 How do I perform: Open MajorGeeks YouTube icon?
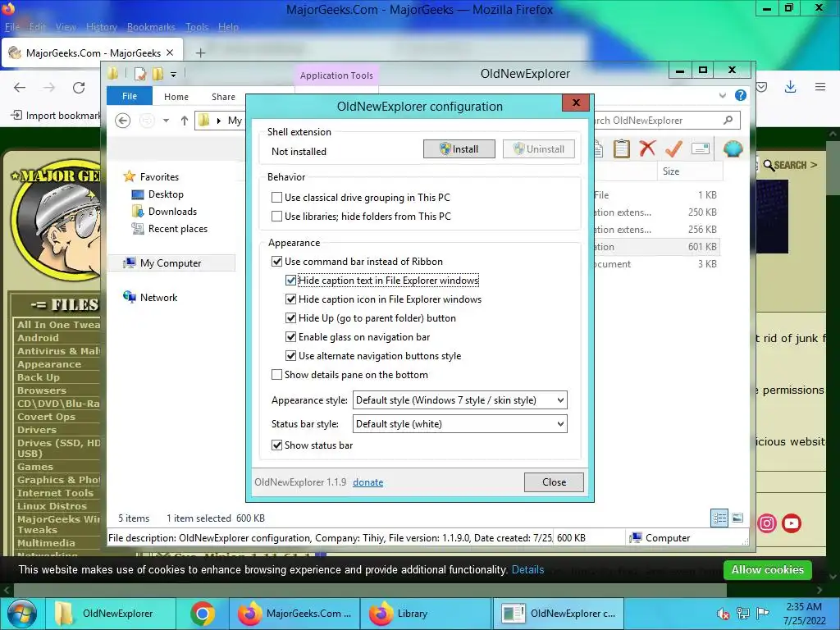pyautogui.click(x=792, y=523)
